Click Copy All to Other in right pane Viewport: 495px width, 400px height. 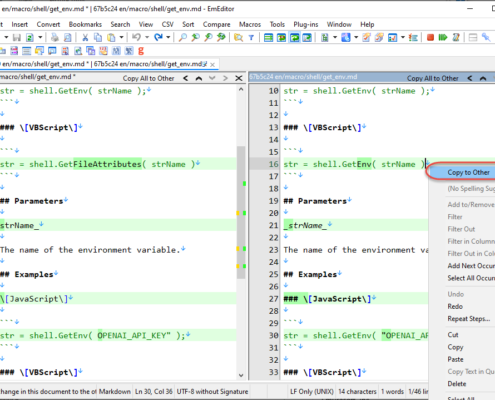pos(432,78)
